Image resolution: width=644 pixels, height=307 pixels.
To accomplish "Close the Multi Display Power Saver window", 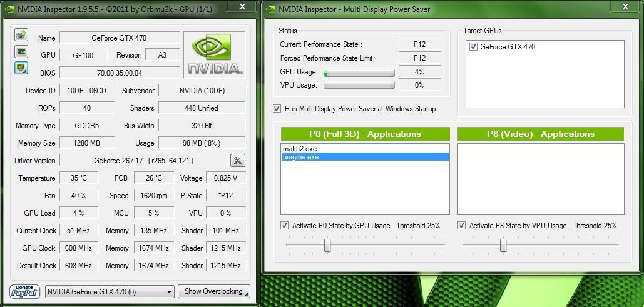I will pyautogui.click(x=625, y=7).
